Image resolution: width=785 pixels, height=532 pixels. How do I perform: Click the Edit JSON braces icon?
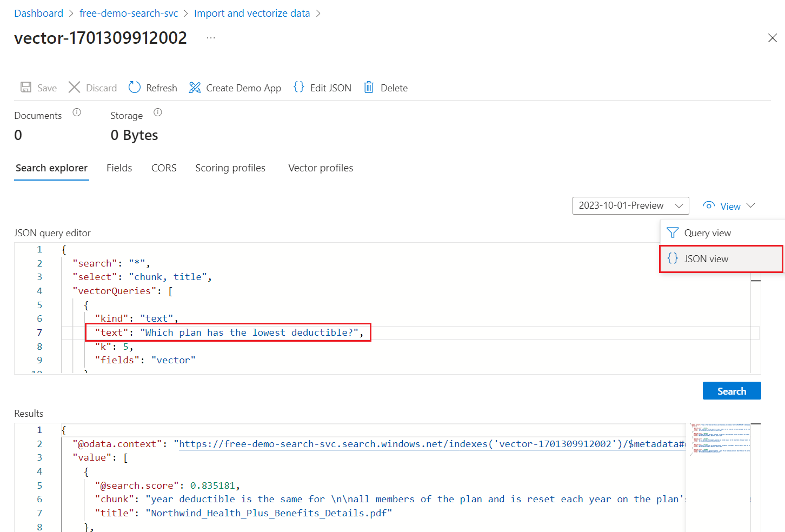coord(298,87)
